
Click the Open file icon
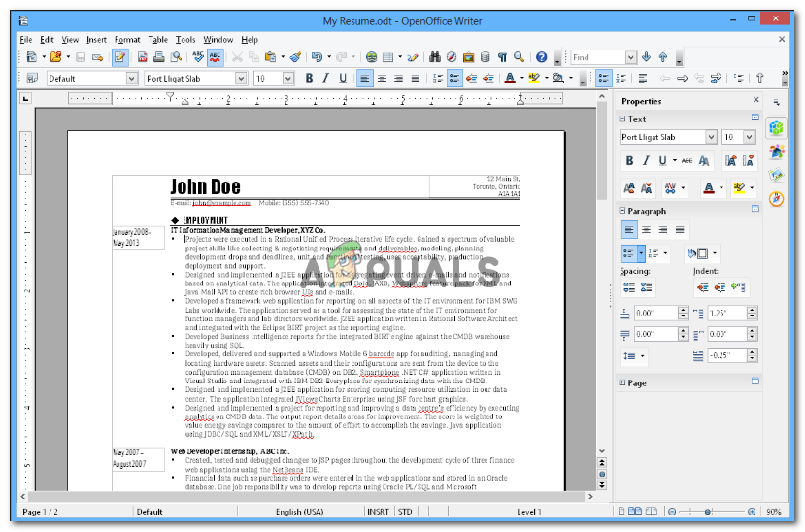tap(55, 57)
